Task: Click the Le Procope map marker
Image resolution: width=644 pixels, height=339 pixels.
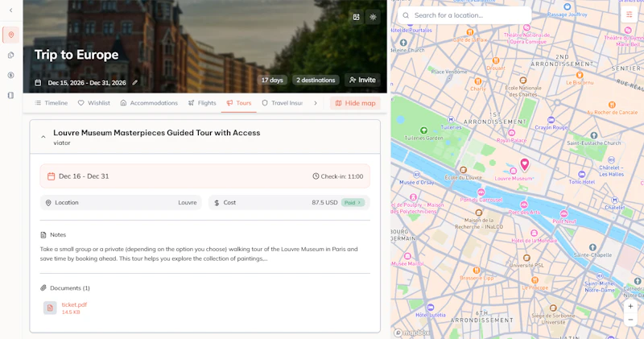Action: click(x=535, y=280)
